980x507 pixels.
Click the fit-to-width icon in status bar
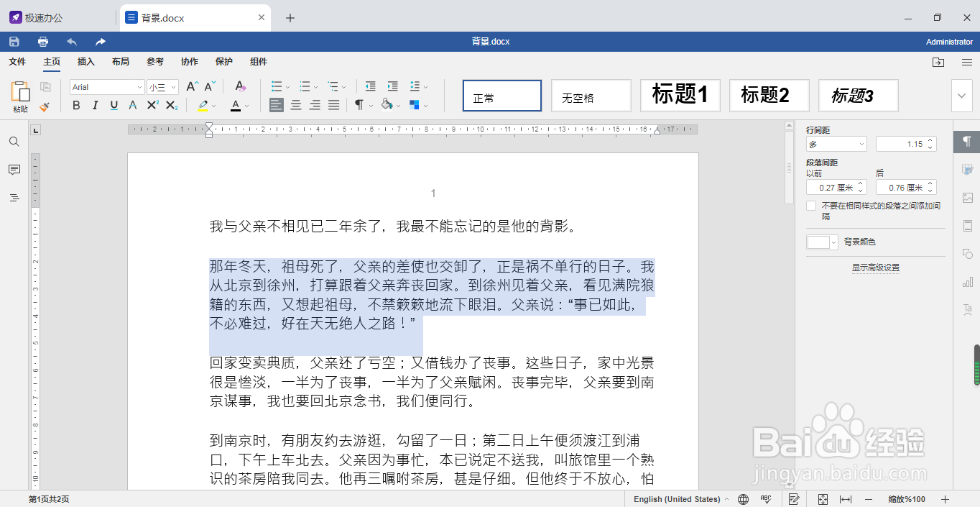coord(846,499)
